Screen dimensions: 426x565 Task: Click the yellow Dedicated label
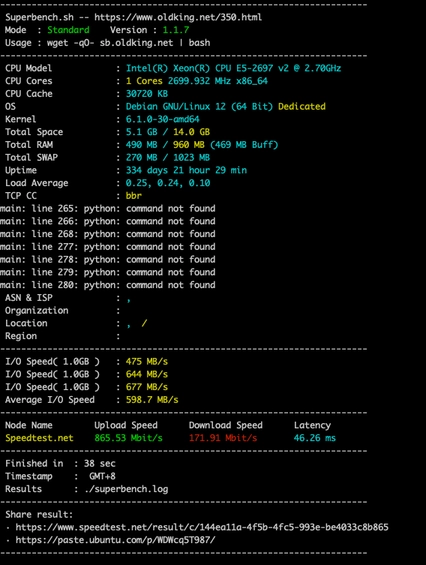[302, 106]
